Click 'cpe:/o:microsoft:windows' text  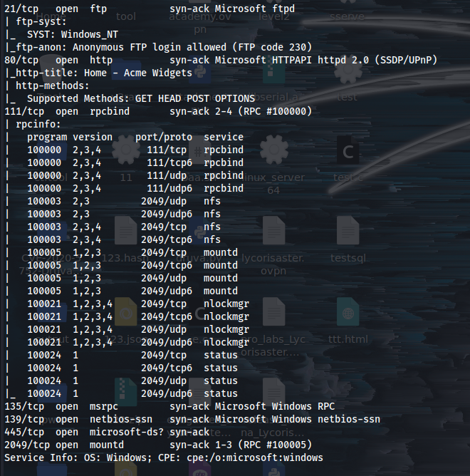[x=255, y=457]
